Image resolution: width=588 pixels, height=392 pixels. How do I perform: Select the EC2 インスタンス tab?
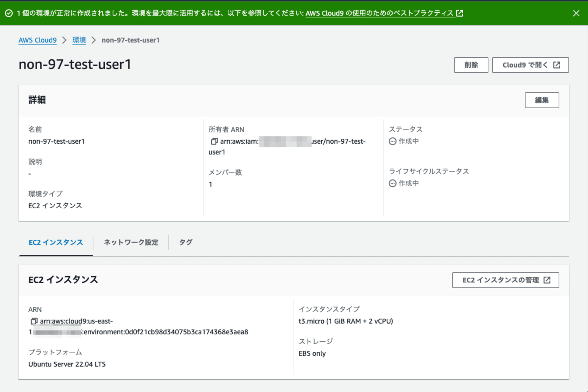[x=56, y=242]
